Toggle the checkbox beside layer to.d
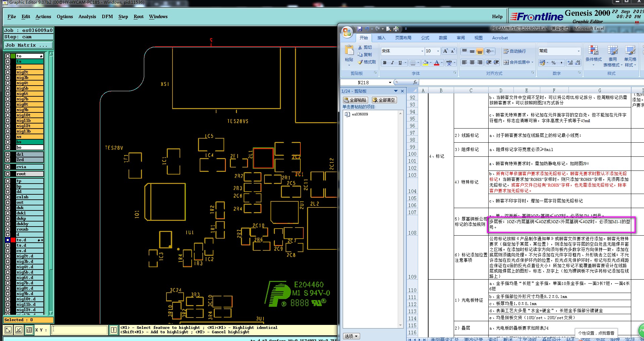 pyautogui.click(x=8, y=240)
